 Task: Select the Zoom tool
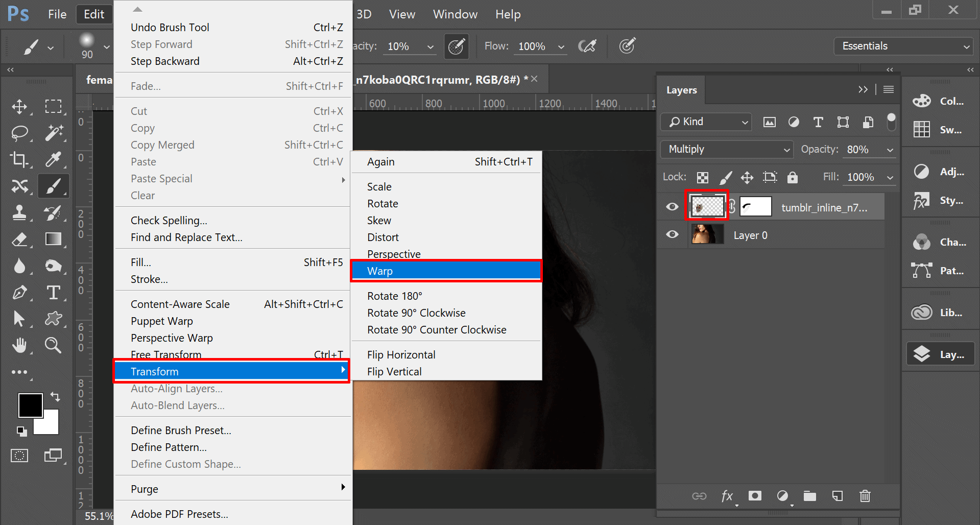pyautogui.click(x=53, y=345)
